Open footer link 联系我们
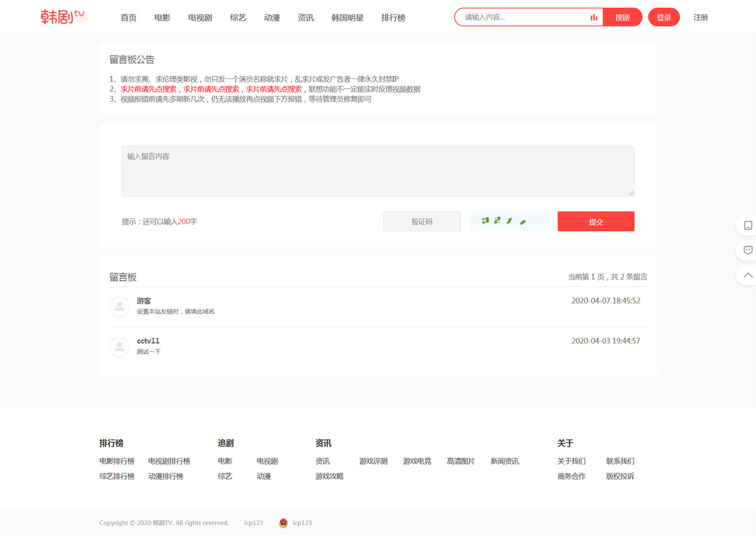 point(620,461)
